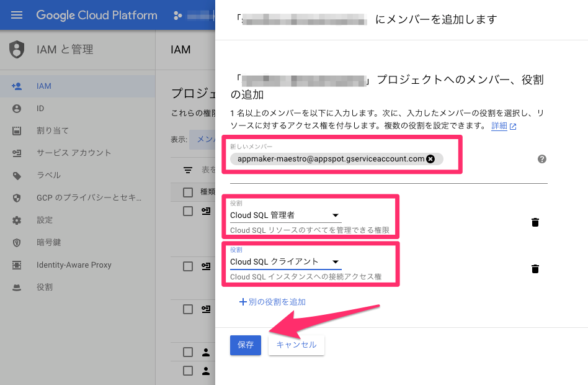Select the IAM item in the sidebar
588x385 pixels.
(78, 86)
